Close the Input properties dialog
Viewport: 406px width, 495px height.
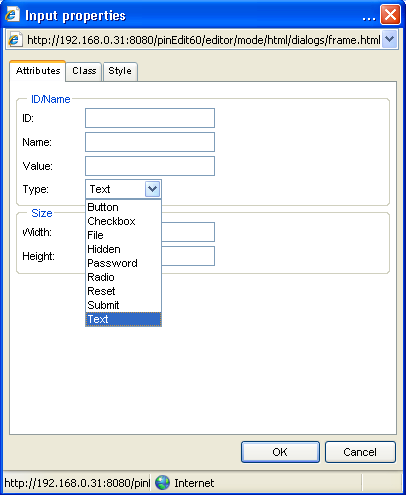coord(390,15)
